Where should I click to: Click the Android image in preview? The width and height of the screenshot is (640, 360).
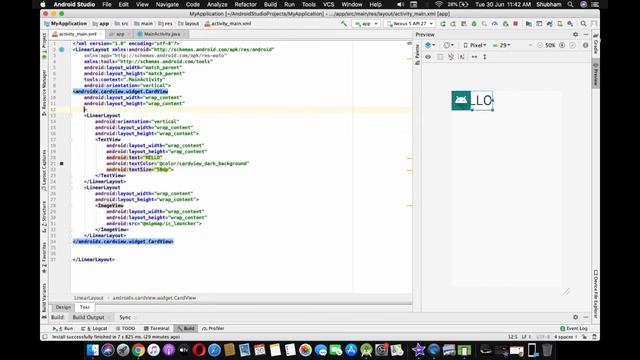click(x=461, y=100)
